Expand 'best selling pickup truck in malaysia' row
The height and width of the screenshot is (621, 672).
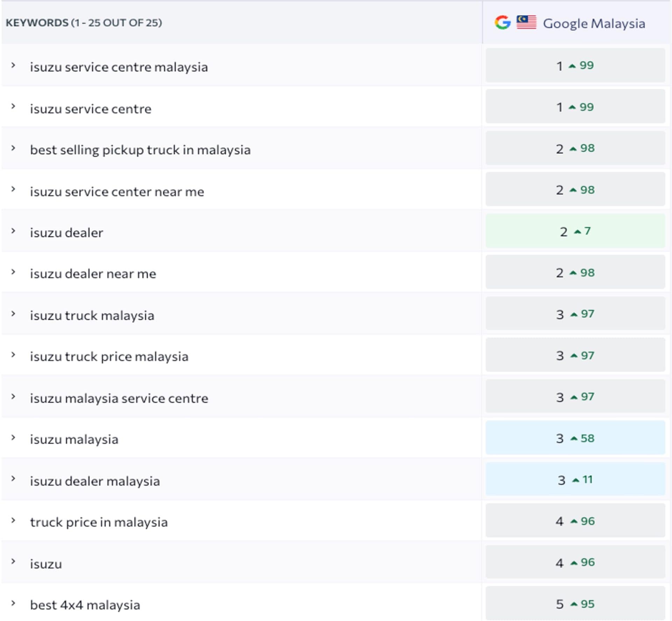pos(13,148)
